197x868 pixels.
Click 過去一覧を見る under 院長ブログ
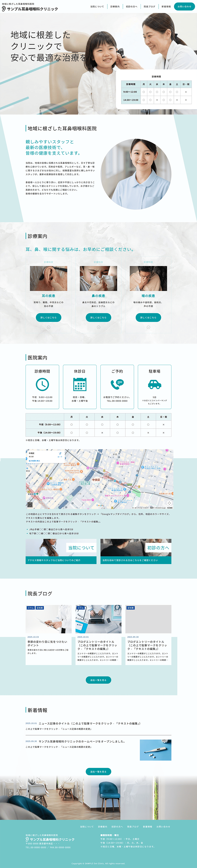pyautogui.click(x=98, y=680)
